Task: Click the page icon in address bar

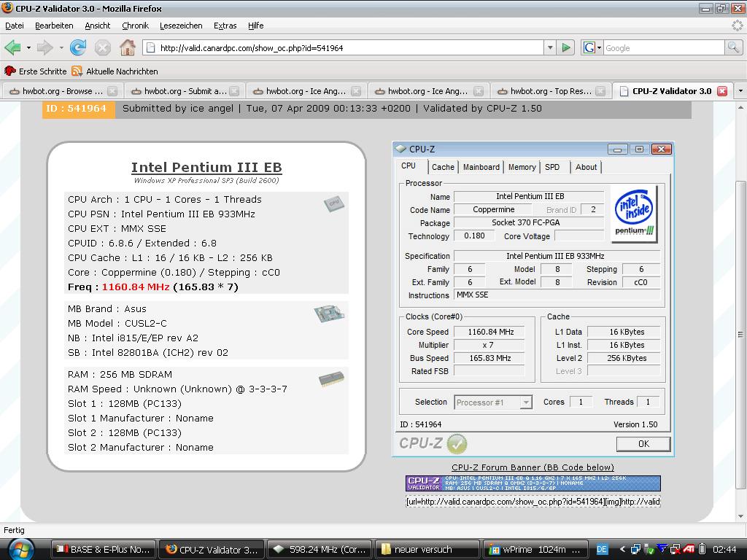Action: click(x=150, y=47)
